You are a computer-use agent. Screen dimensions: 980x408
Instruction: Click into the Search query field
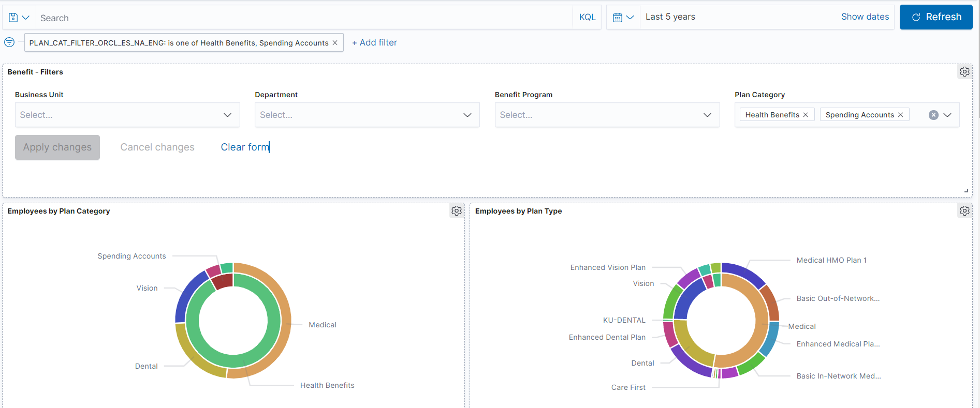pos(304,18)
